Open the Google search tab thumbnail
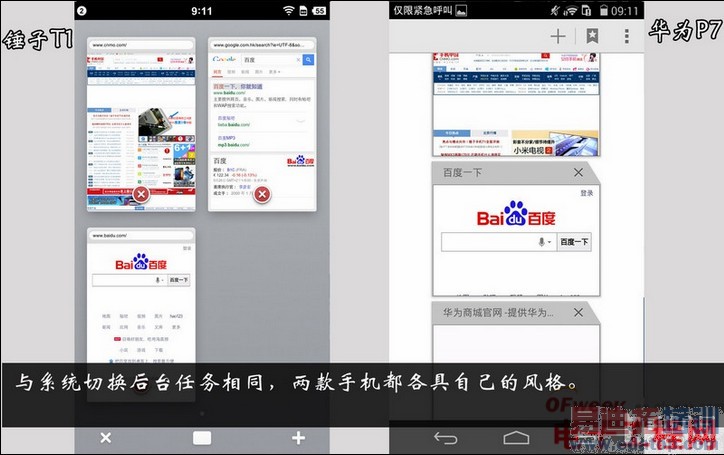 point(262,125)
